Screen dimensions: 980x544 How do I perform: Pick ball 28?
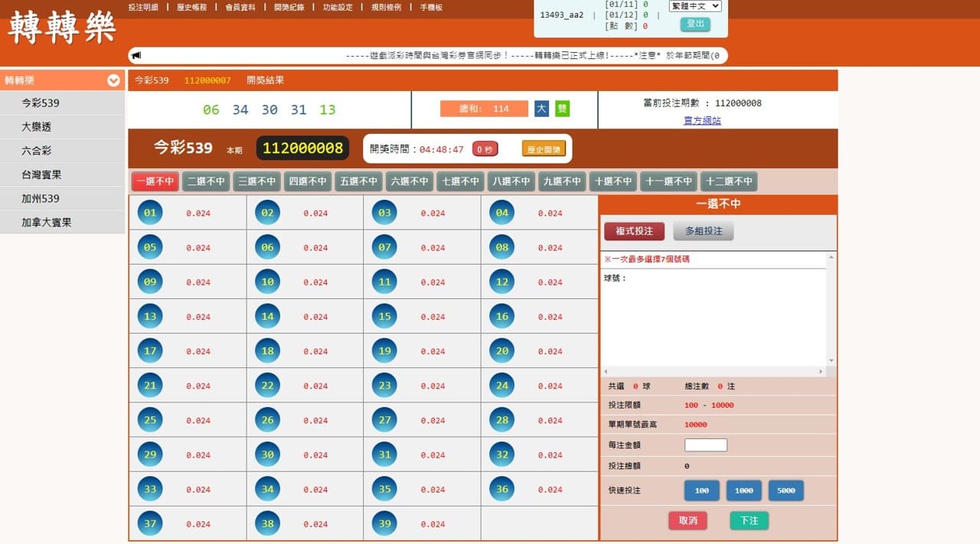pyautogui.click(x=501, y=420)
